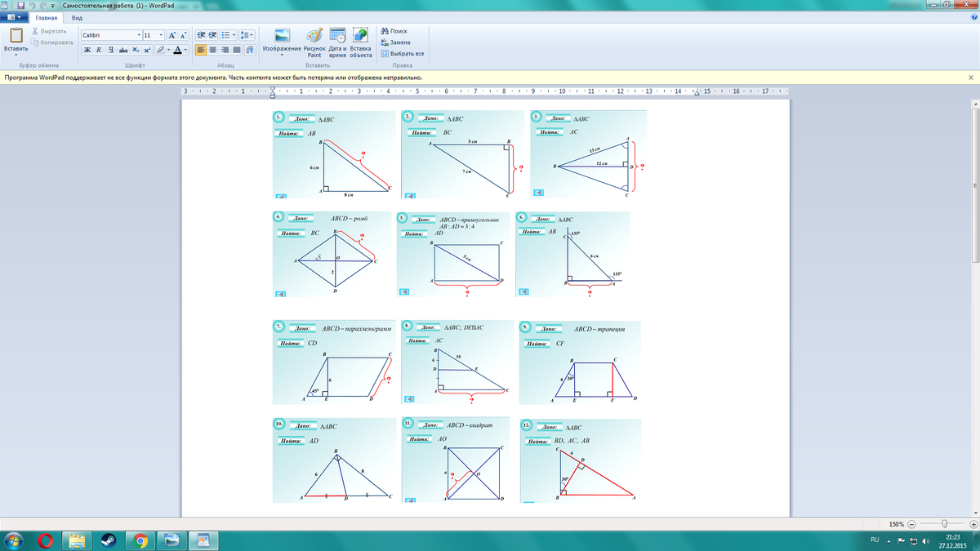Viewport: 980px width, 551px height.
Task: Toggle superscript formatting
Action: coord(147,50)
